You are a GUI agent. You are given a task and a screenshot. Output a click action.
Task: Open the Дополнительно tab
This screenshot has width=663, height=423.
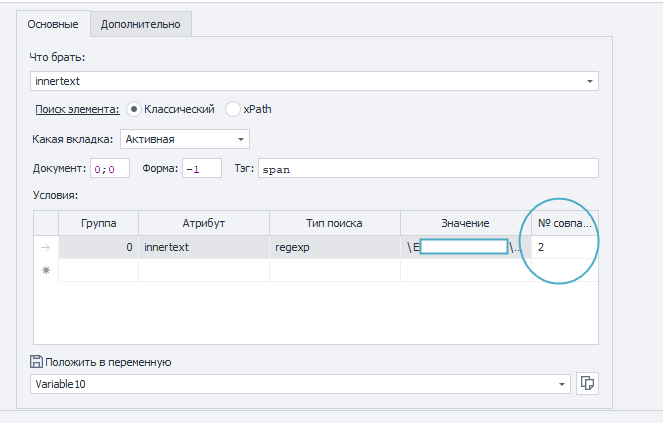[140, 23]
